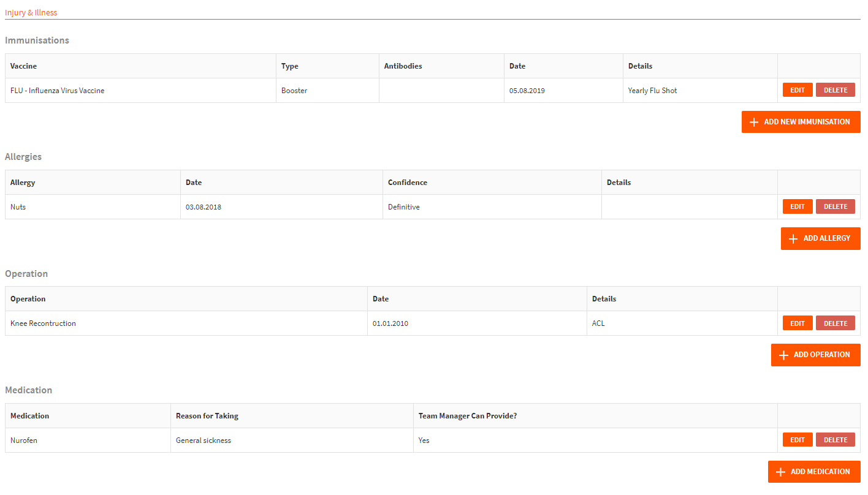Select the 'Booster' type cell
This screenshot has width=868, height=495.
(328, 91)
